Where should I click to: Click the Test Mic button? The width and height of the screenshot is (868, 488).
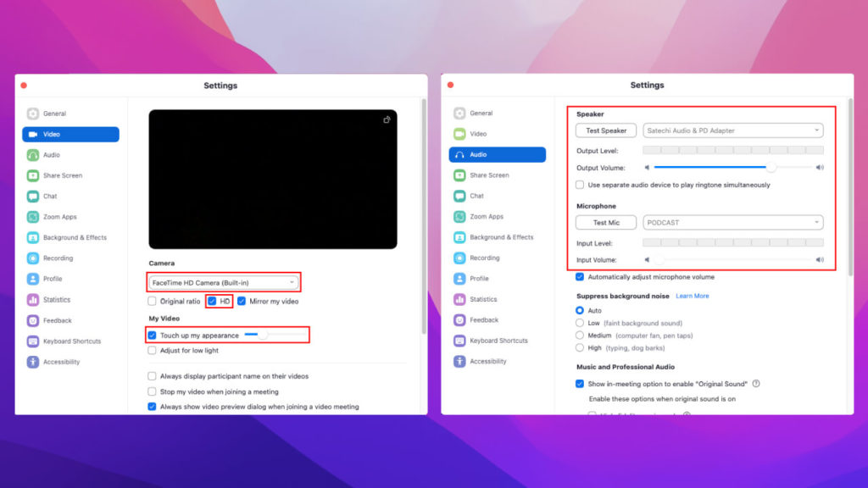click(606, 223)
